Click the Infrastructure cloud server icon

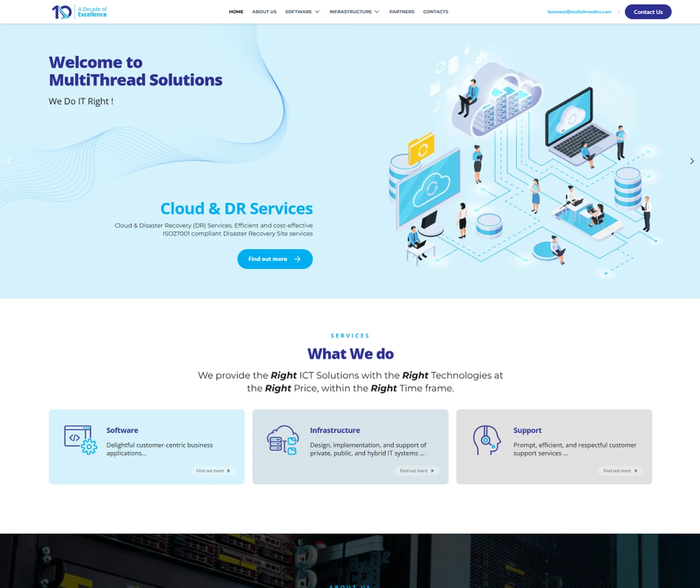pos(283,440)
